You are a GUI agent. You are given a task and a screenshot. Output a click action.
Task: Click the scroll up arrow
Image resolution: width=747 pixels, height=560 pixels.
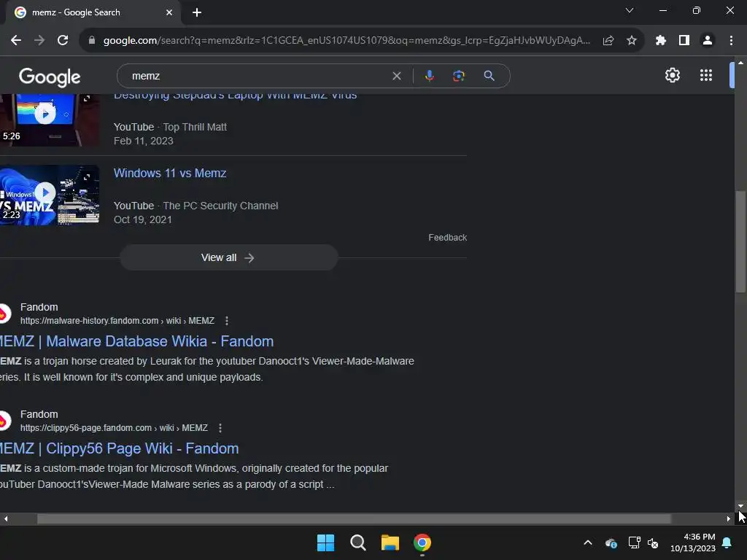pos(740,63)
